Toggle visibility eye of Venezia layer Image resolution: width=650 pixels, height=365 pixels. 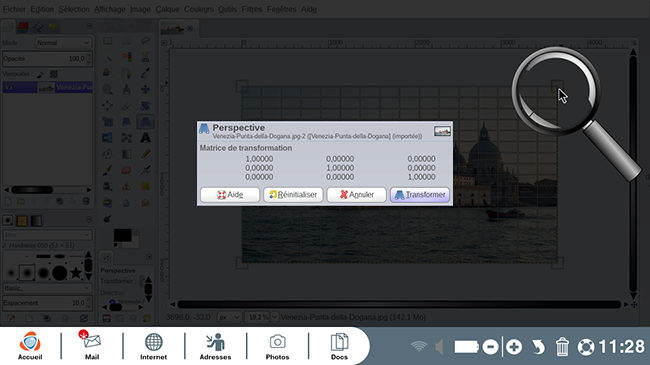click(9, 88)
